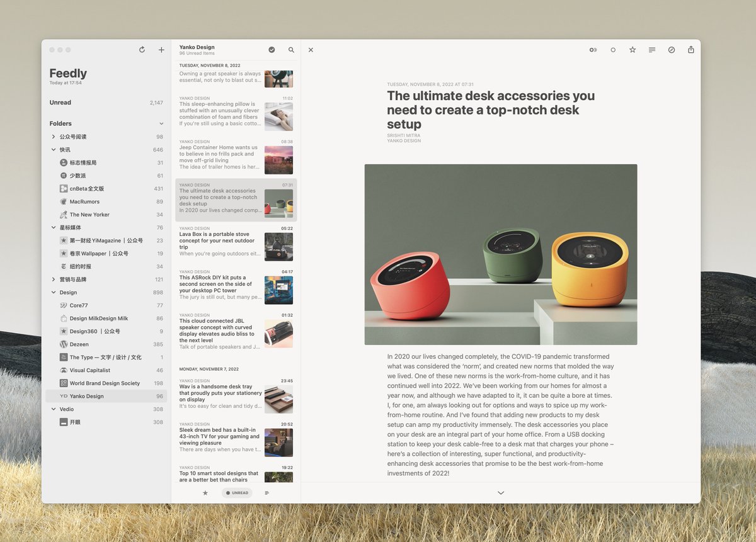This screenshot has height=542, width=756.
Task: Open the Sleek dream bed article
Action: (236, 439)
